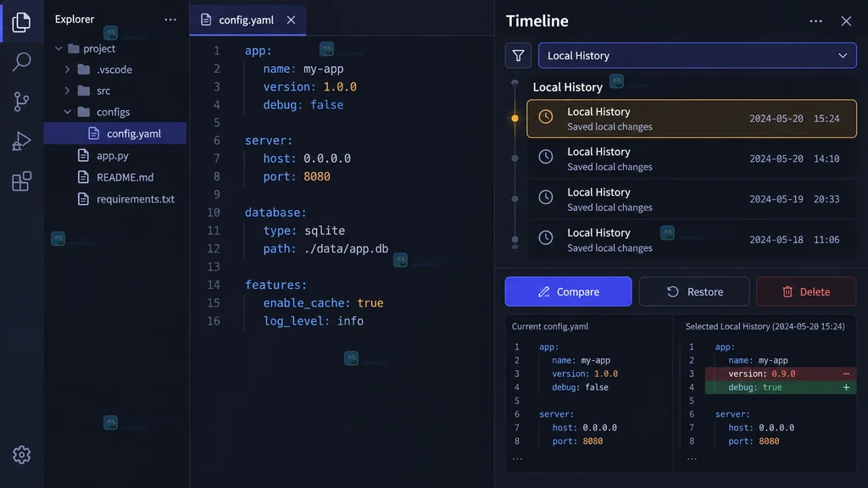
Task: Open Source Control branch icon
Action: [21, 102]
